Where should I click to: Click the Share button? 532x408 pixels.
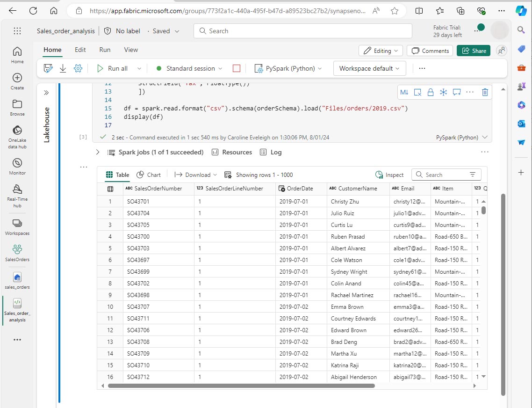[473, 51]
